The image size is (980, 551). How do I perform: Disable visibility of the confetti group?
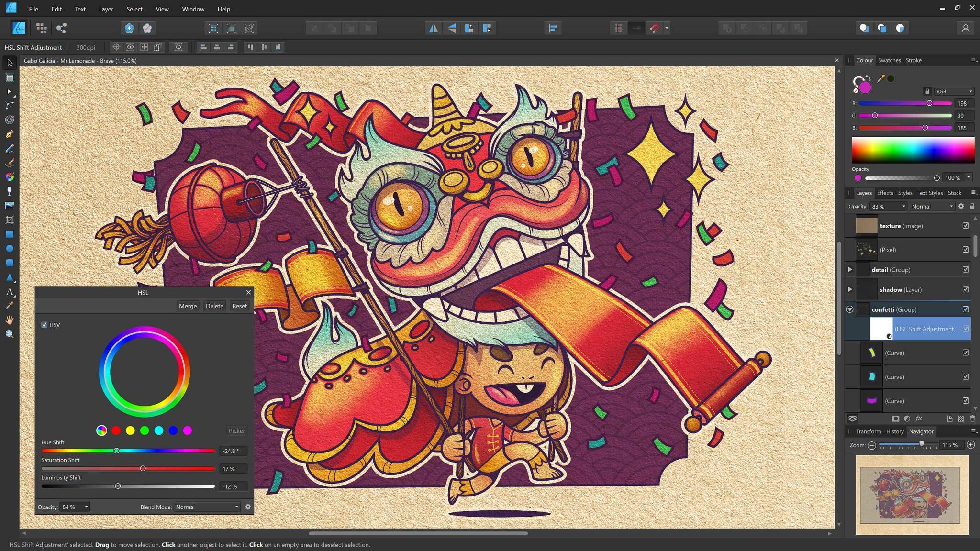click(x=966, y=309)
